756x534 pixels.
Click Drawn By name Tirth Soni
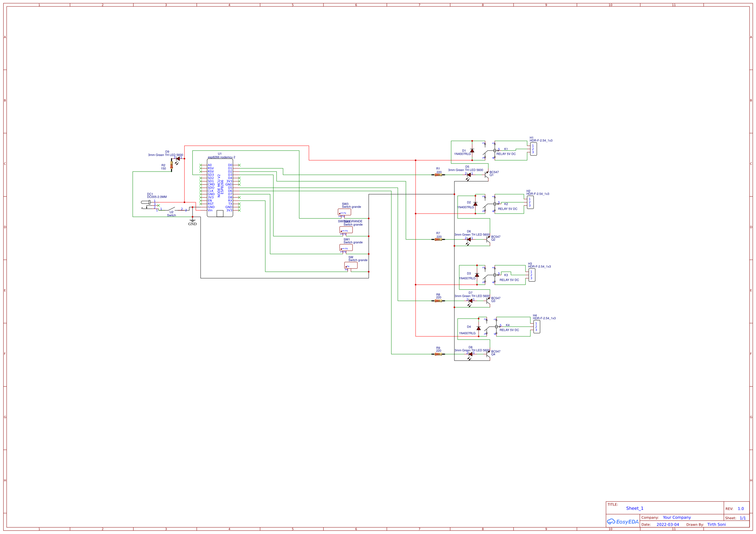tap(717, 524)
